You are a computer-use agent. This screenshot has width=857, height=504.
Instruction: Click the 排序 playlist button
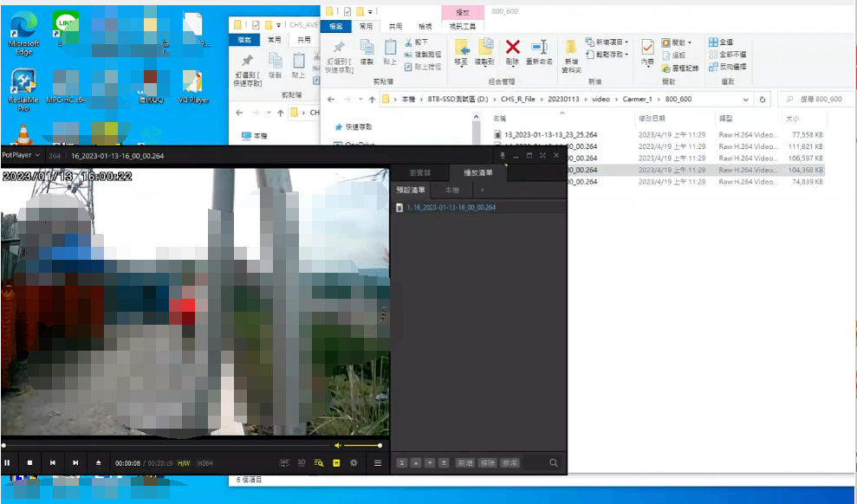tap(510, 463)
